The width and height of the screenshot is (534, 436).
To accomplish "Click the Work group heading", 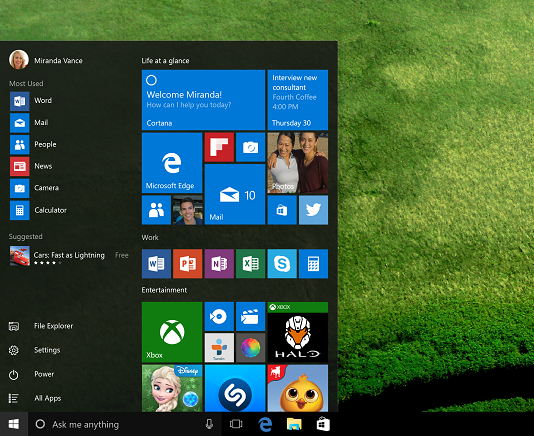I will [x=150, y=237].
